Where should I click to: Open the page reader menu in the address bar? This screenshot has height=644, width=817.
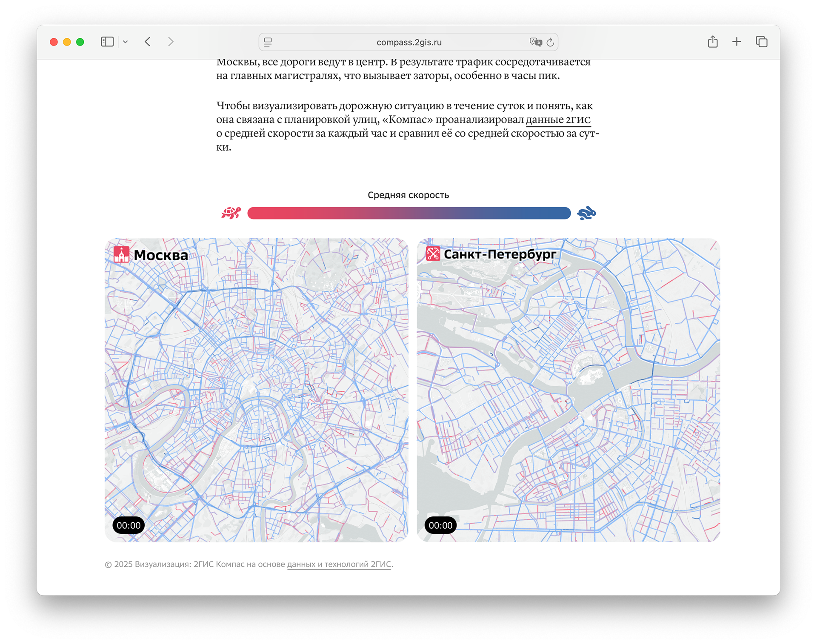coord(268,42)
